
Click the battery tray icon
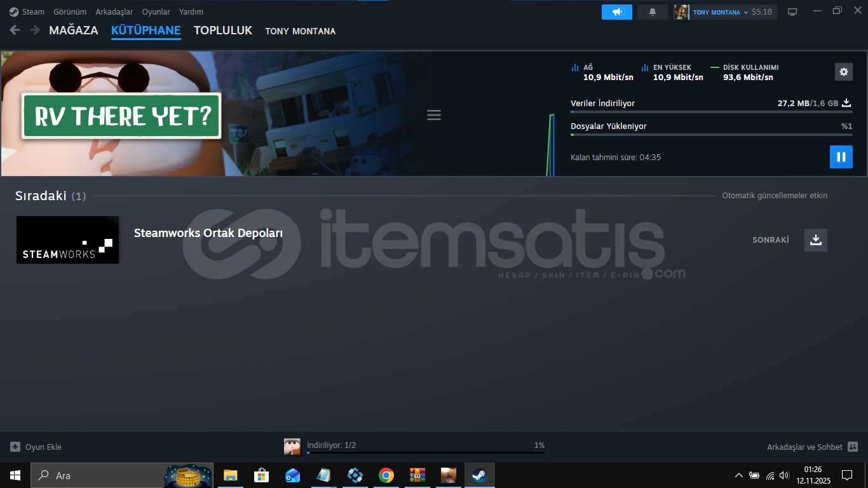pos(754,475)
